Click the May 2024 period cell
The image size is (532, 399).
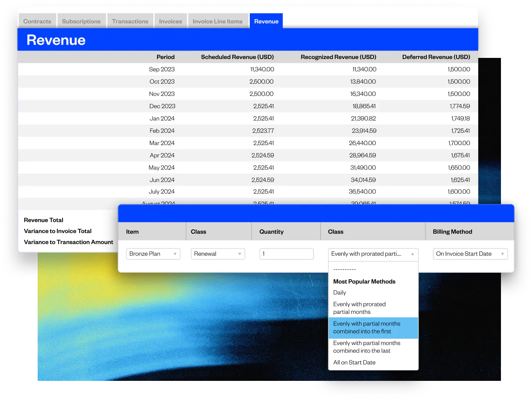[162, 168]
